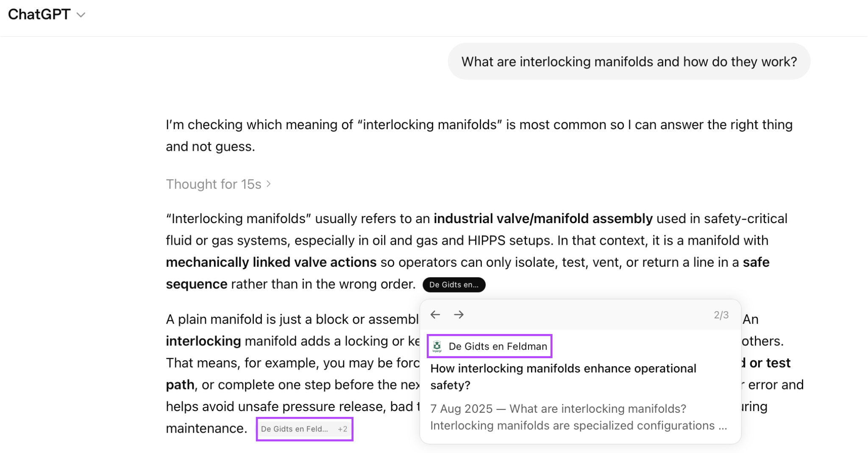
Task: Select the user question message bubble
Action: pos(629,61)
